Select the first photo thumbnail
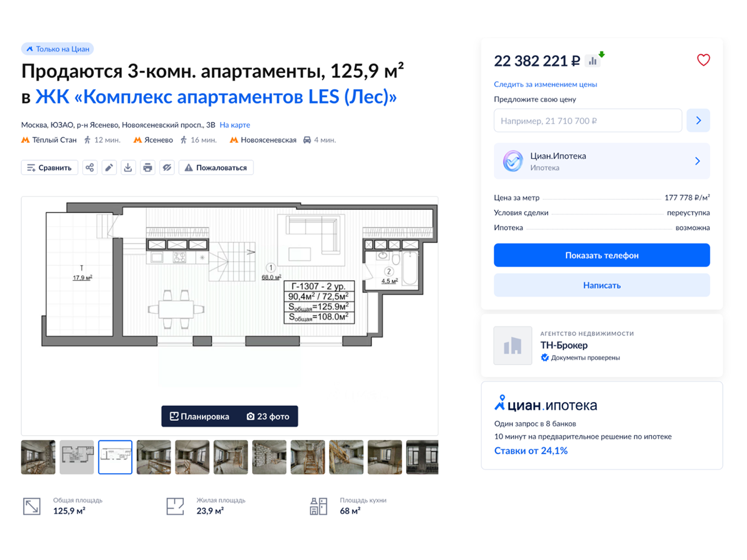The image size is (747, 560). click(38, 457)
